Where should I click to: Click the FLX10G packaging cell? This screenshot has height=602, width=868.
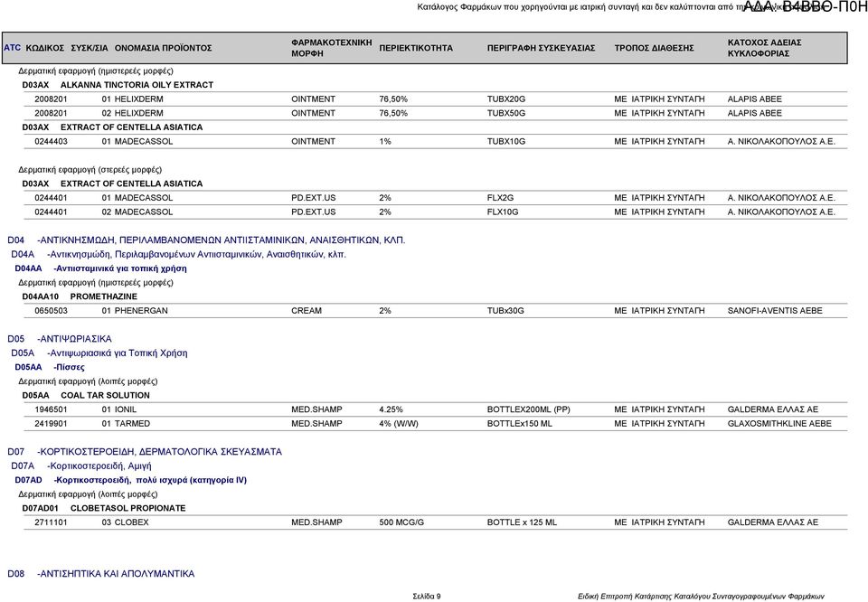[x=503, y=212]
